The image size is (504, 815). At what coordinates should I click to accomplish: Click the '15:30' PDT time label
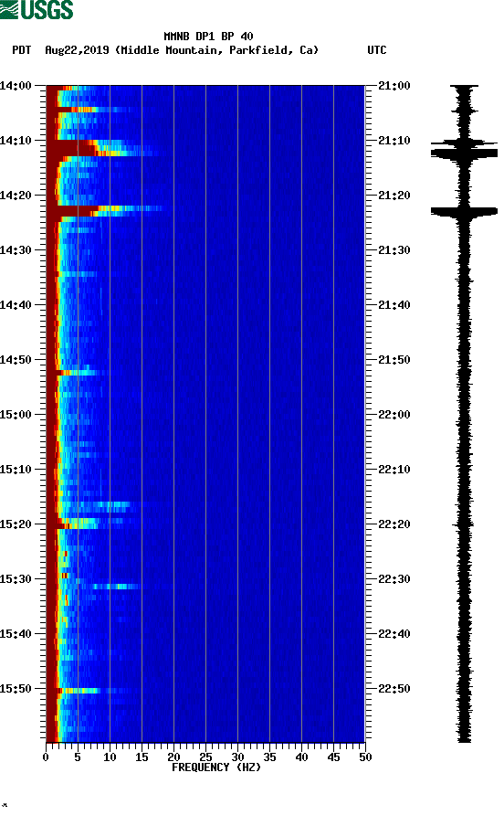tap(16, 579)
